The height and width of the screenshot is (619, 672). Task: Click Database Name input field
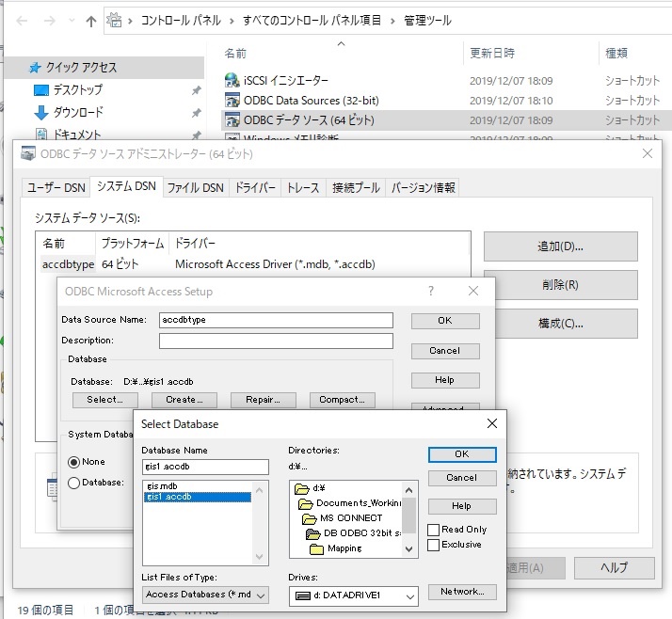pos(205,467)
